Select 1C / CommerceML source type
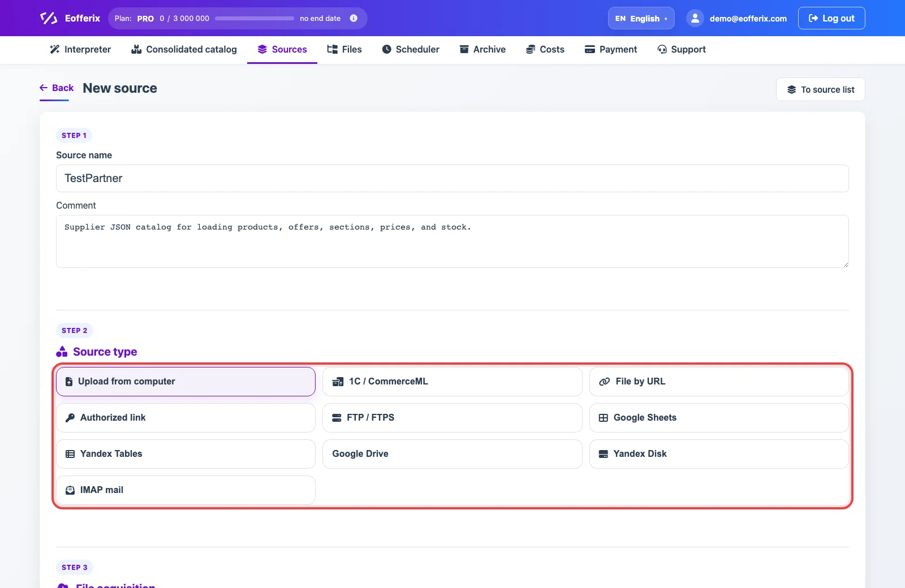 click(x=453, y=382)
